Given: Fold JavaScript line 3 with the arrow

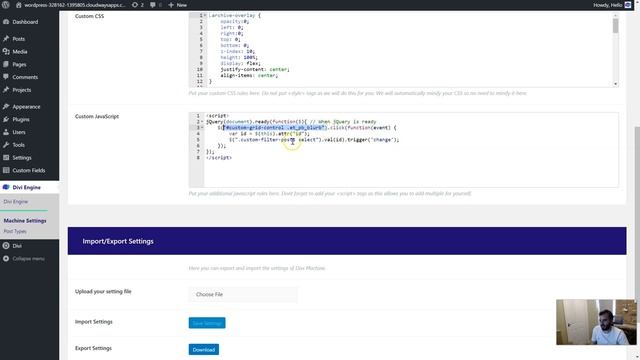Looking at the screenshot, I should coord(202,128).
